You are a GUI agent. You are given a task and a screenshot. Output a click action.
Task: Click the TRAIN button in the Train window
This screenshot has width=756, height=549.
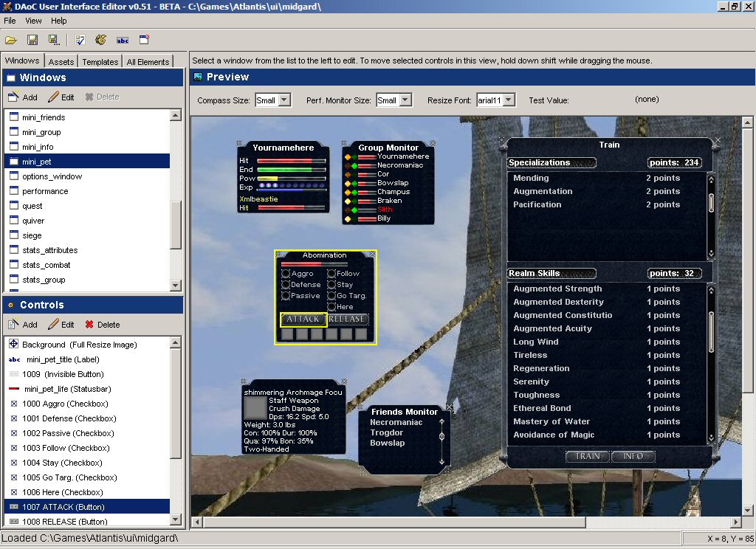(x=588, y=456)
